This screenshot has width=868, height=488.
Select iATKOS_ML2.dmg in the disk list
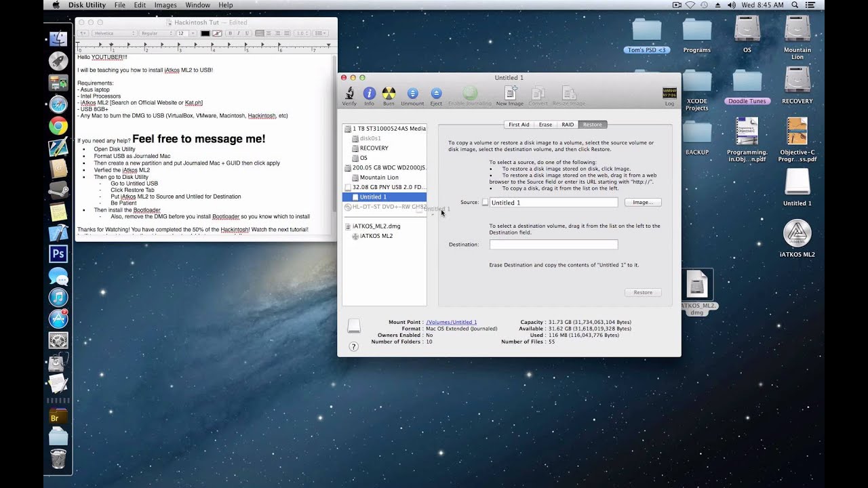pyautogui.click(x=384, y=226)
